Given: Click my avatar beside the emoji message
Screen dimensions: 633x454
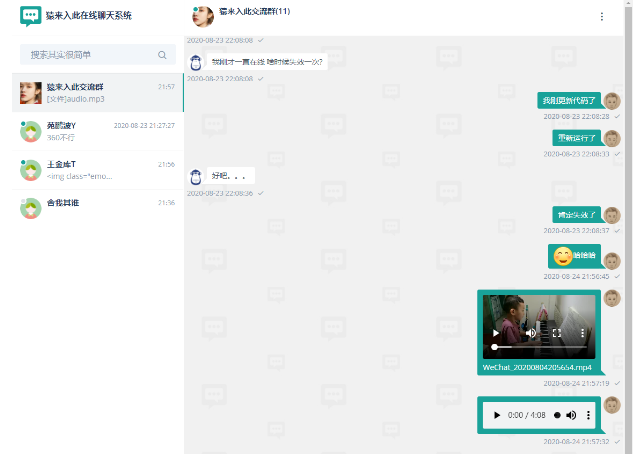Looking at the screenshot, I should pos(612,261).
